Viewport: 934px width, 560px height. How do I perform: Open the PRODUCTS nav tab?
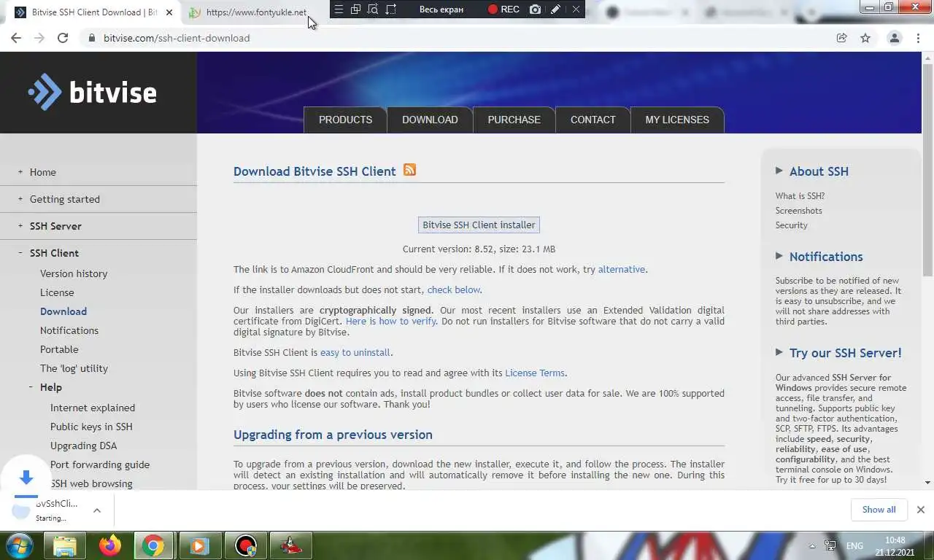pos(345,120)
